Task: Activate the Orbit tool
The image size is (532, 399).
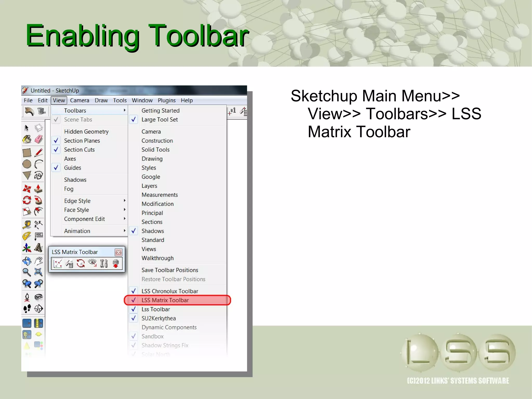Action: click(27, 261)
